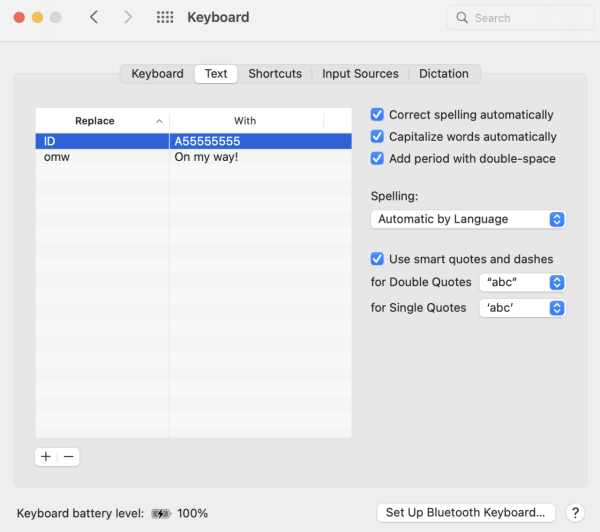This screenshot has width=600, height=532.
Task: Click Set Up Bluetooth Keyboard button
Action: click(x=465, y=513)
